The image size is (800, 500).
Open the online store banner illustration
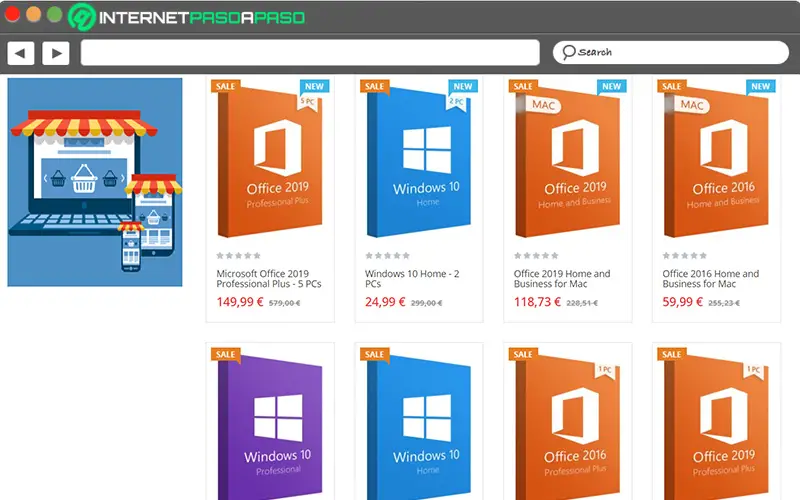[95, 182]
